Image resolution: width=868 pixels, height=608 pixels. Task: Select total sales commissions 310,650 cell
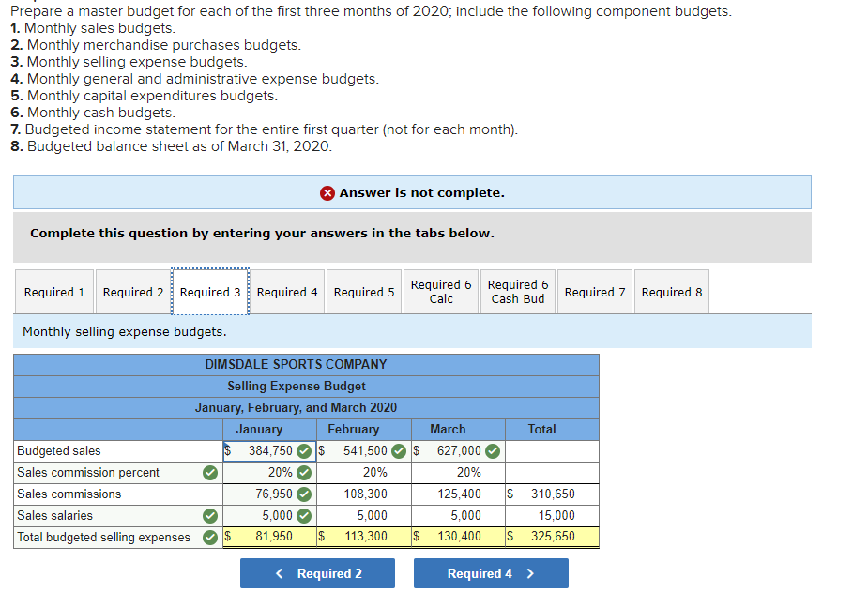[x=553, y=494]
